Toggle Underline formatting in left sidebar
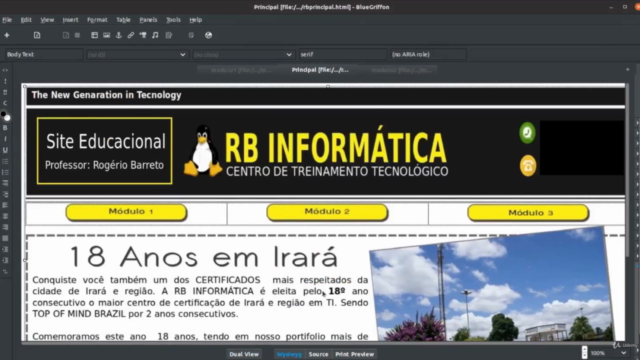 [5, 150]
